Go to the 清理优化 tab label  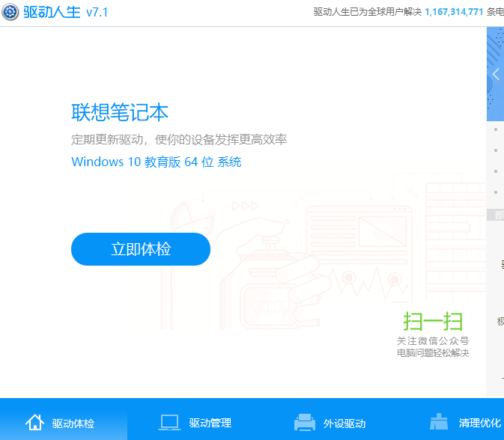coord(479,424)
